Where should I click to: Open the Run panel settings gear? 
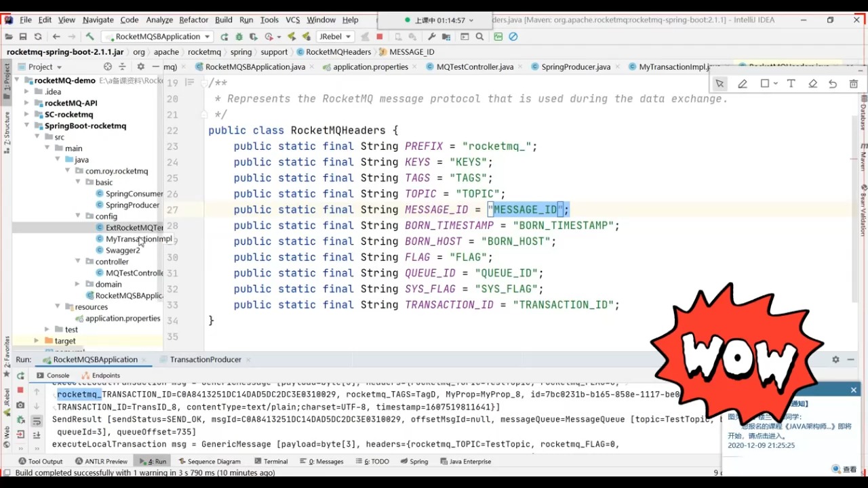pyautogui.click(x=835, y=360)
